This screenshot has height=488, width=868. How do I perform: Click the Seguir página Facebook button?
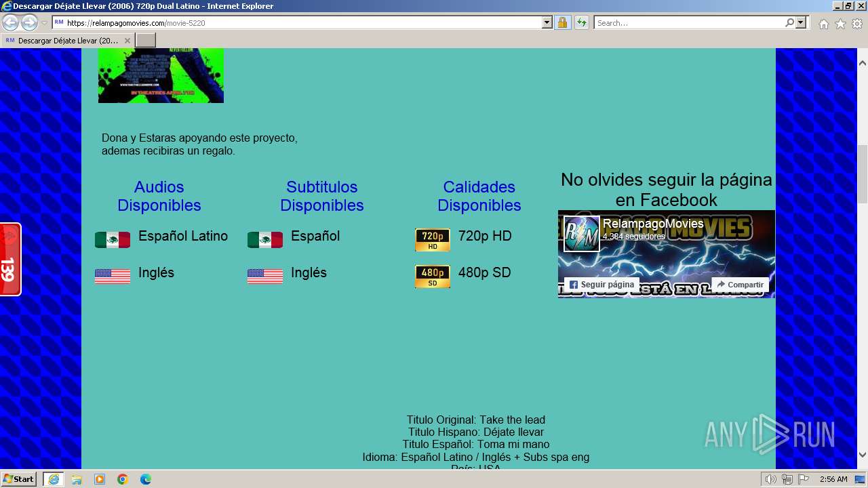click(x=601, y=285)
